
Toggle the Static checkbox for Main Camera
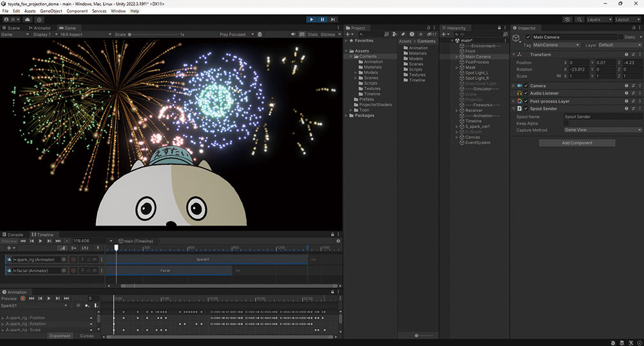(x=621, y=37)
